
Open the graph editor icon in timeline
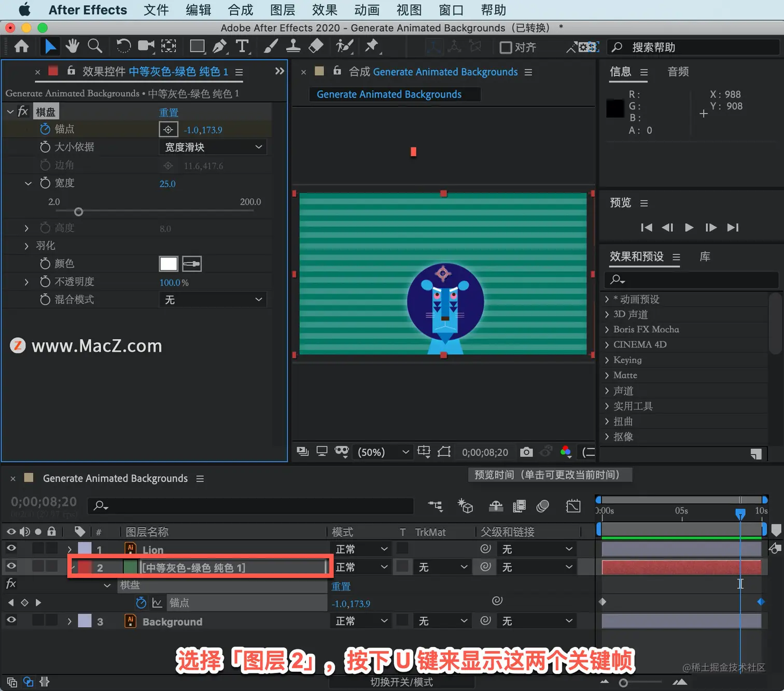click(573, 506)
